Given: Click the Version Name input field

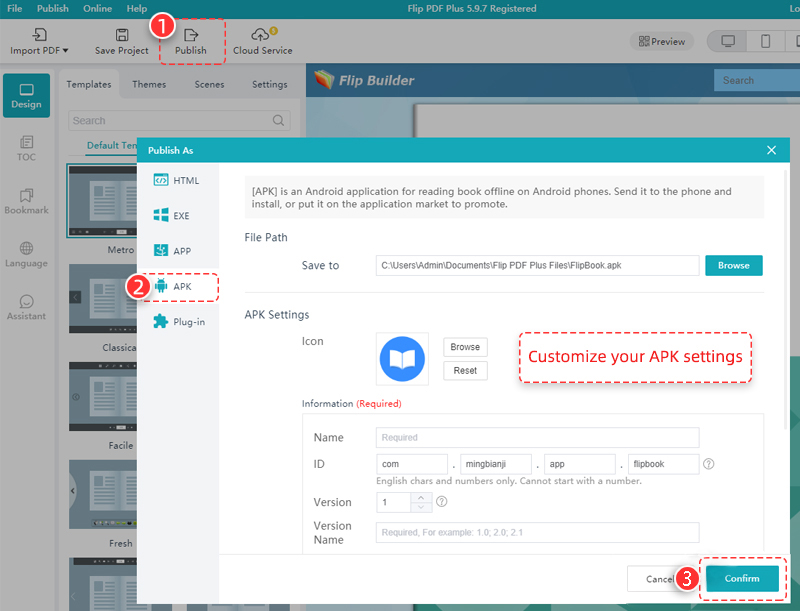Looking at the screenshot, I should [537, 532].
